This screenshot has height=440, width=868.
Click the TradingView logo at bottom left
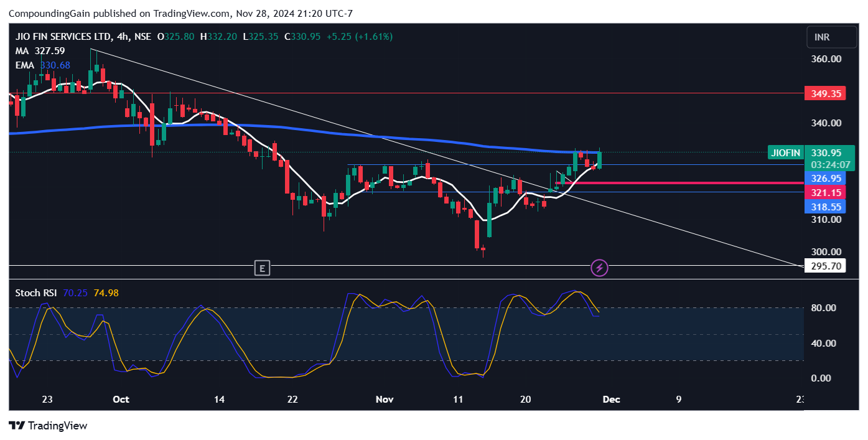(48, 426)
